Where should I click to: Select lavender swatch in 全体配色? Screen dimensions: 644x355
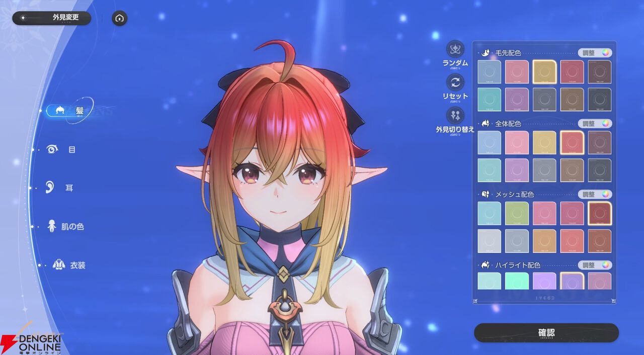coord(517,170)
